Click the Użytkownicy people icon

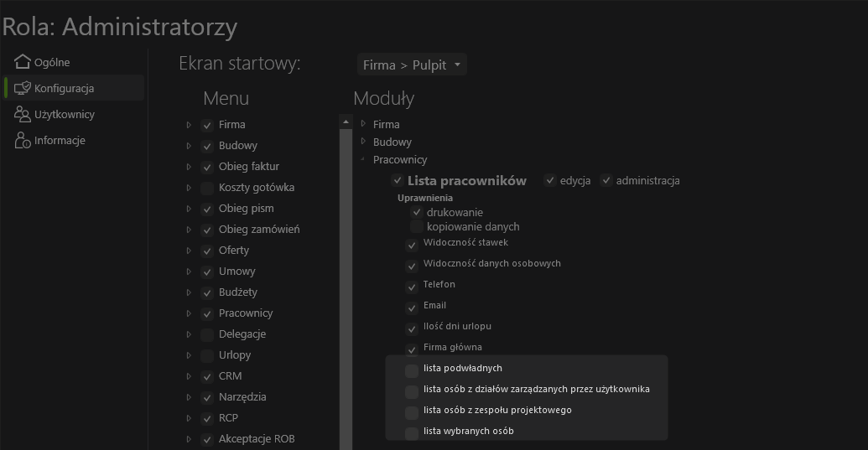(22, 114)
